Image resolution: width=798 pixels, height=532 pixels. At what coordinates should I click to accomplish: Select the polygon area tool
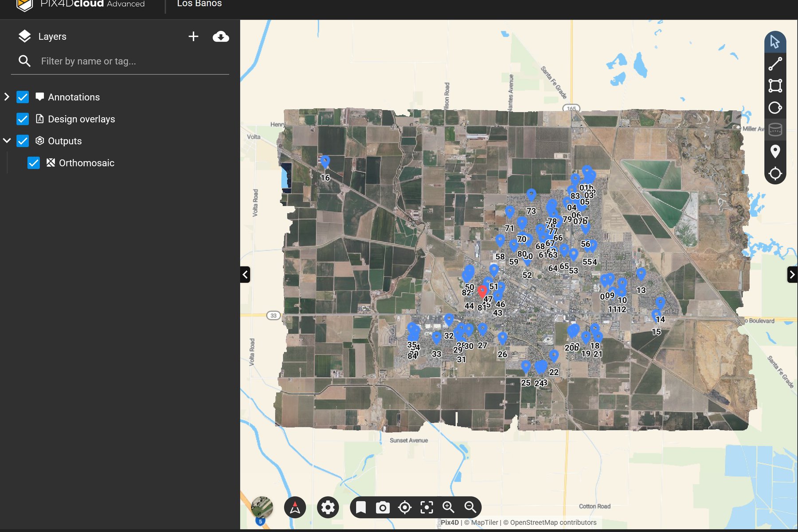click(x=775, y=86)
